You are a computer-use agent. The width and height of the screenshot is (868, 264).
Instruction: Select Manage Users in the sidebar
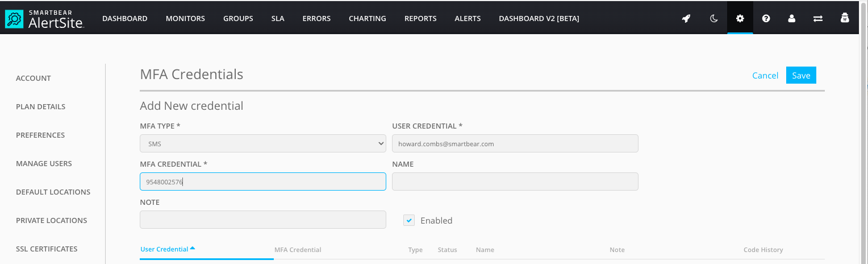[x=44, y=163]
